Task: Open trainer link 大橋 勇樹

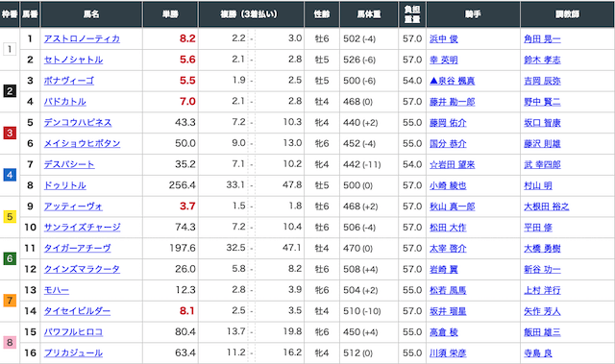Action: click(x=542, y=249)
